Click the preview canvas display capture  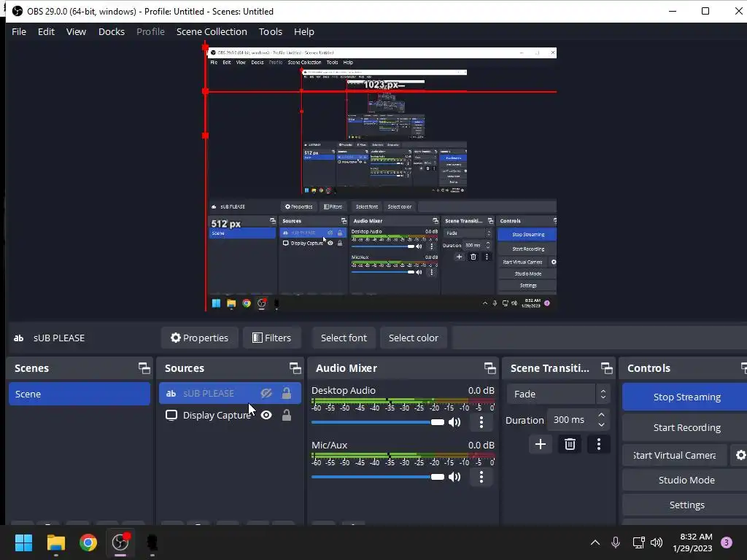click(x=381, y=179)
